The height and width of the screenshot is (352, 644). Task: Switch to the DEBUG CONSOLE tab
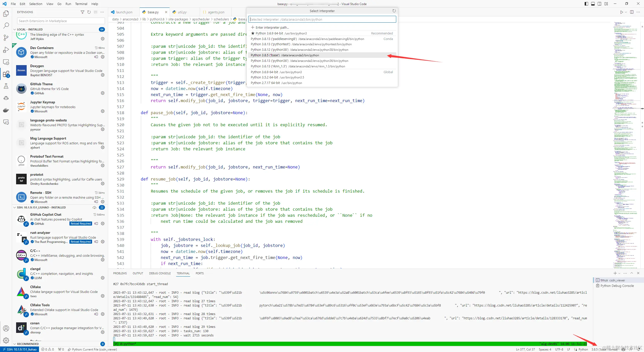click(160, 273)
